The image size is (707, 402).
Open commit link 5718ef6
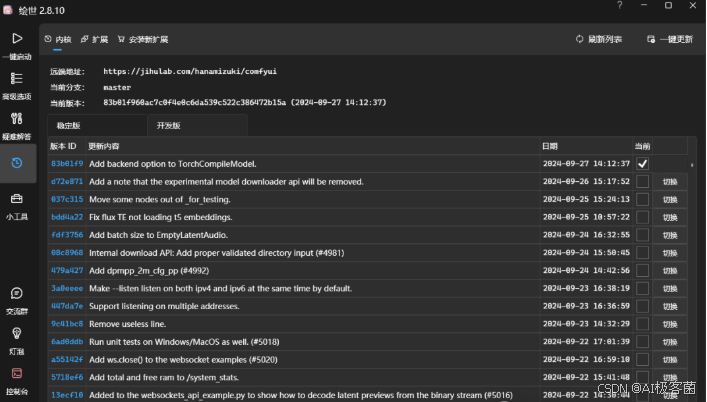pos(67,377)
